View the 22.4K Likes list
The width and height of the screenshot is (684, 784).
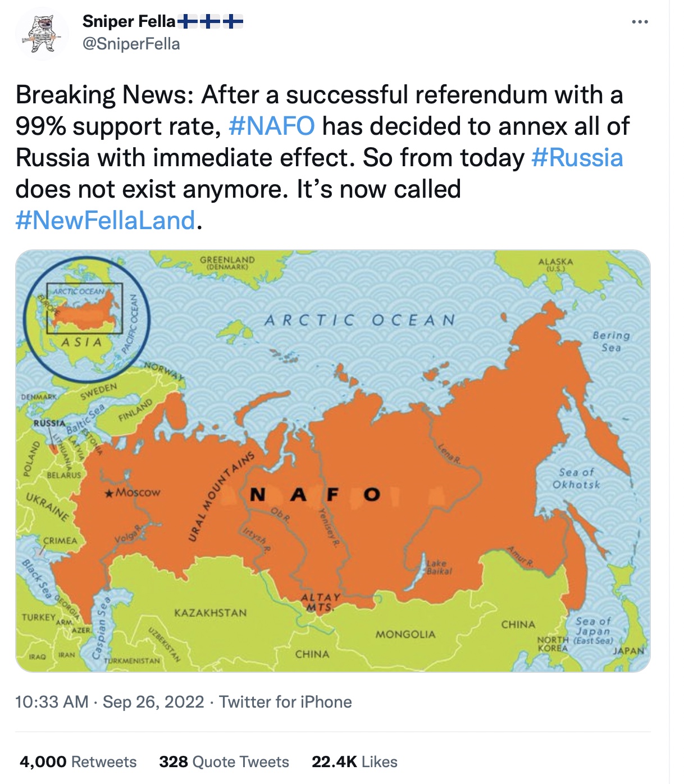354,762
